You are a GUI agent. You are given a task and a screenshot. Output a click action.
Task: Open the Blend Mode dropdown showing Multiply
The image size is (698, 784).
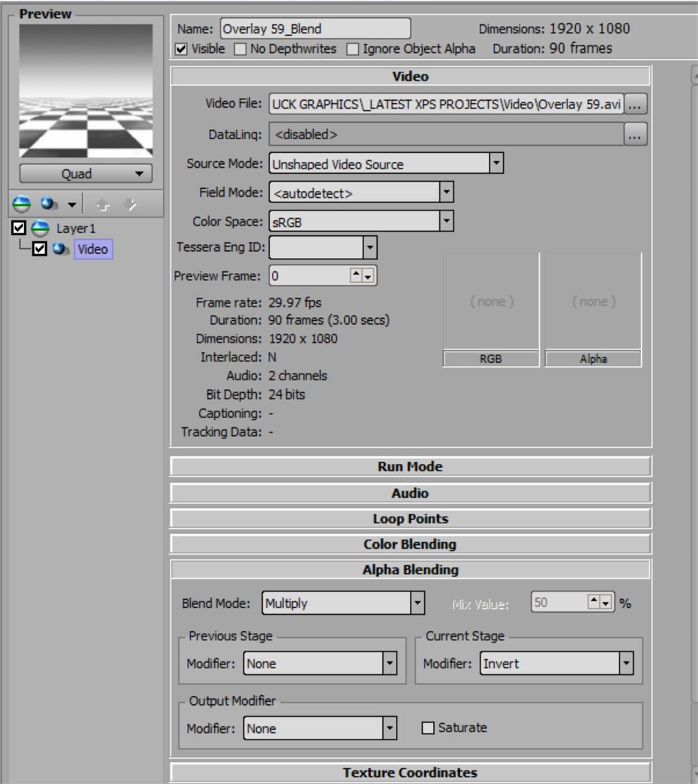pyautogui.click(x=417, y=603)
